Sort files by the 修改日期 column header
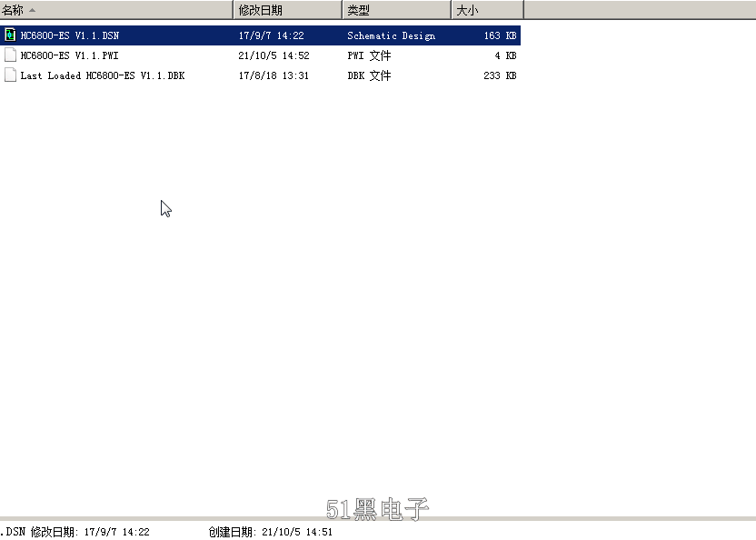The width and height of the screenshot is (756, 540). point(288,10)
